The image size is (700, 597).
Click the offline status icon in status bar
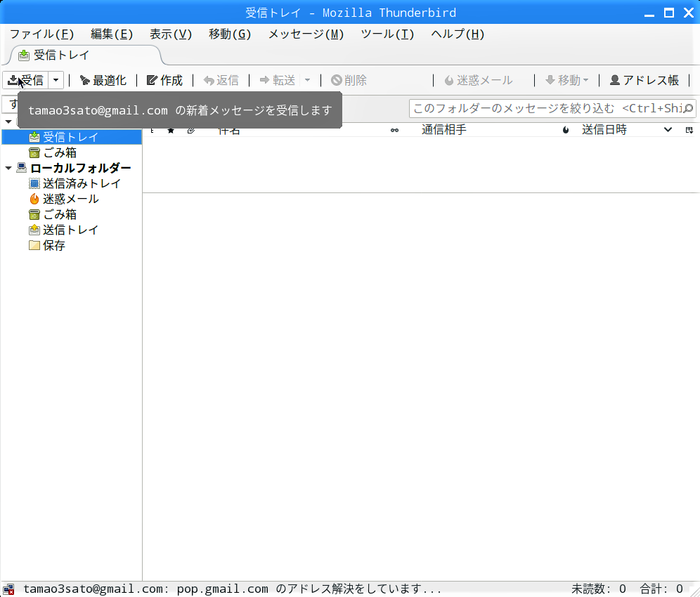8,589
